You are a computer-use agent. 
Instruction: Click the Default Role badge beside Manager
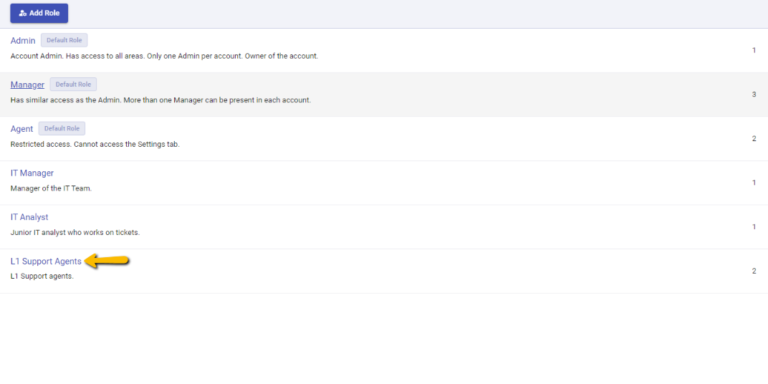pyautogui.click(x=73, y=84)
